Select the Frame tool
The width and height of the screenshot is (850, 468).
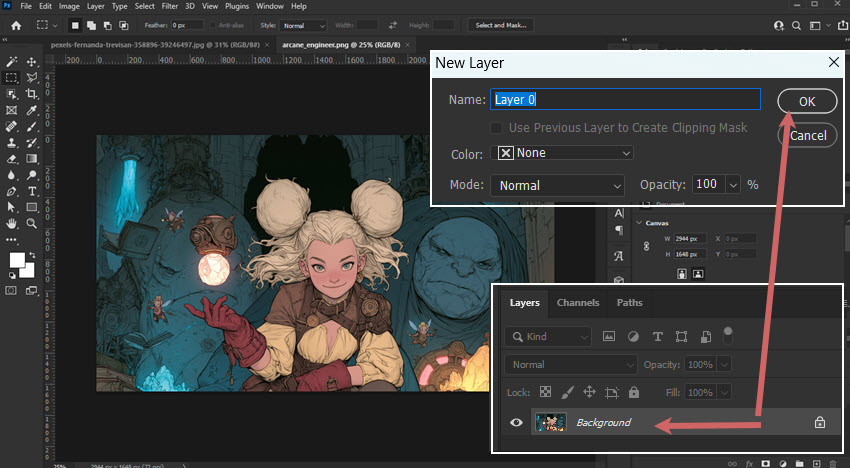point(11,110)
